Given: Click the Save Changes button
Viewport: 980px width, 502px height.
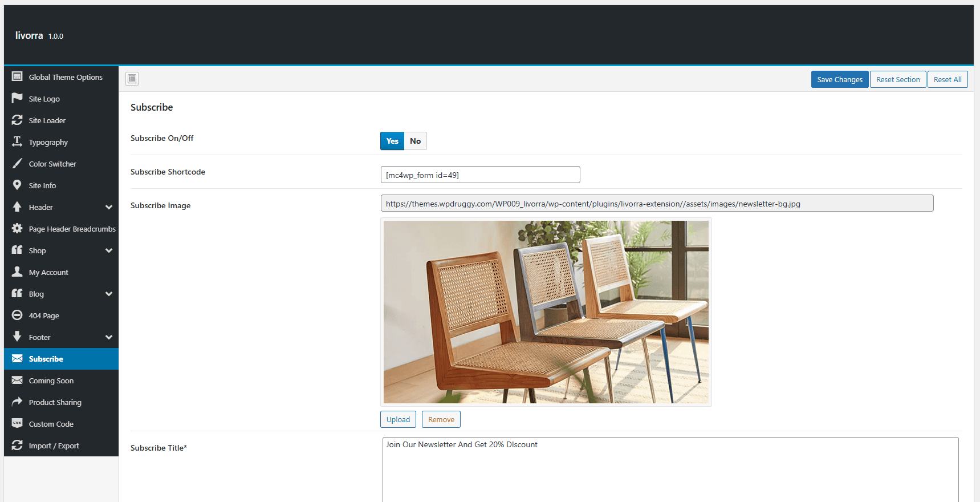Looking at the screenshot, I should pyautogui.click(x=840, y=79).
